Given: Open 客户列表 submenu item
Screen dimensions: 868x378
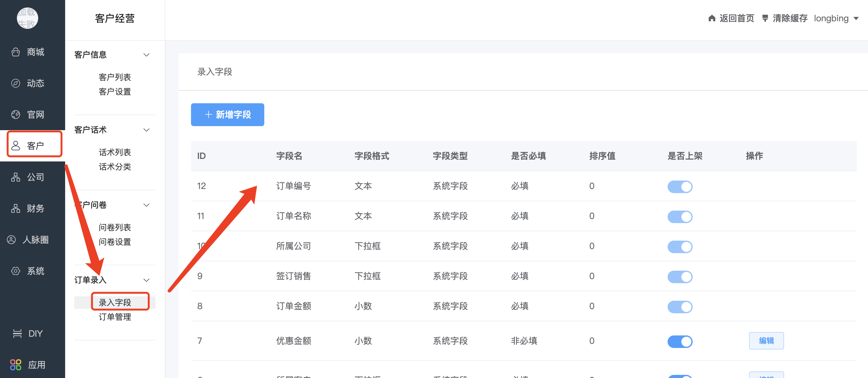Looking at the screenshot, I should [x=115, y=77].
